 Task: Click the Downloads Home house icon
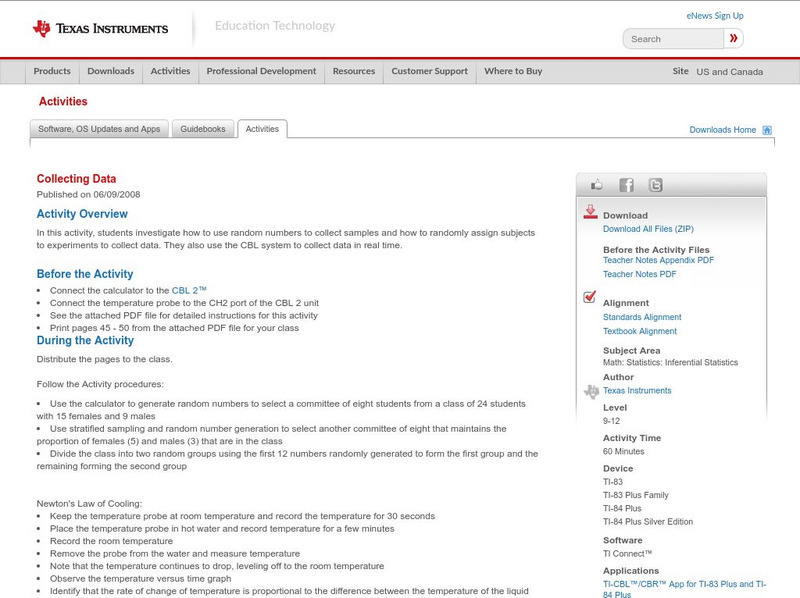pyautogui.click(x=767, y=130)
